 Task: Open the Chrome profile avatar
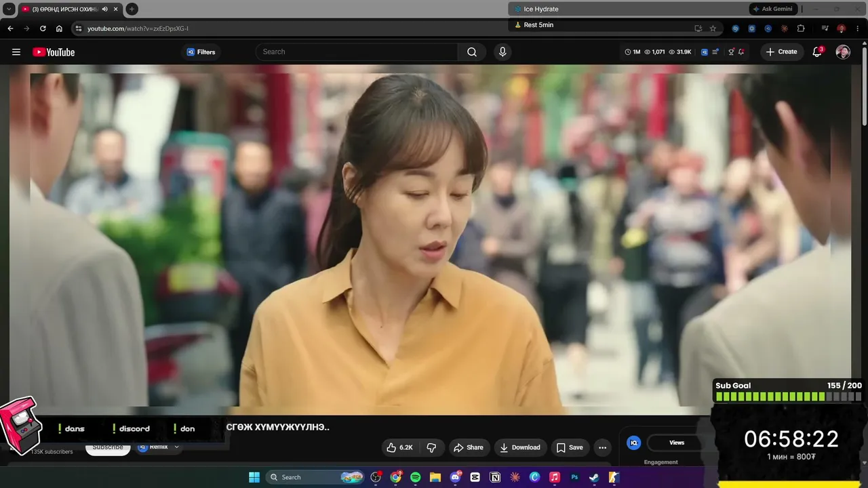point(842,28)
